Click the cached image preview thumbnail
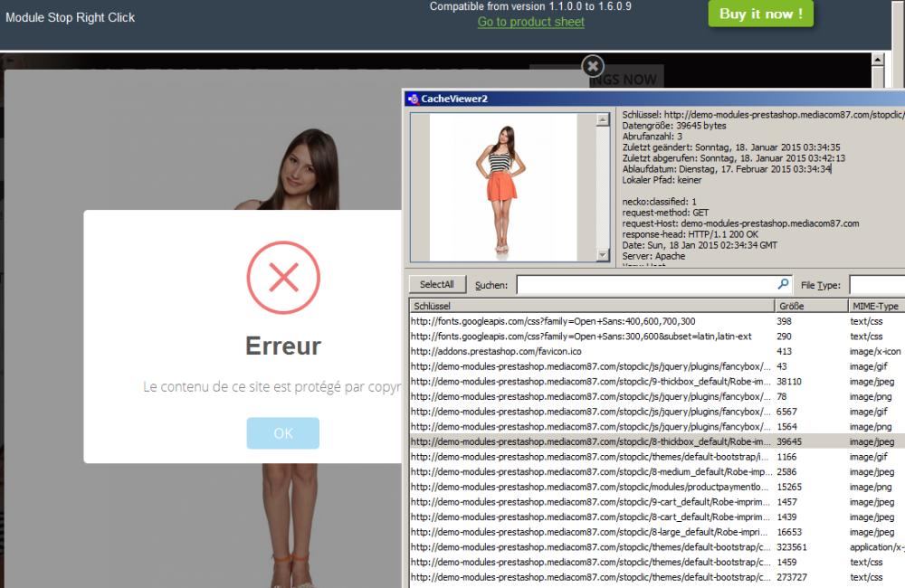The image size is (905, 588). 502,187
